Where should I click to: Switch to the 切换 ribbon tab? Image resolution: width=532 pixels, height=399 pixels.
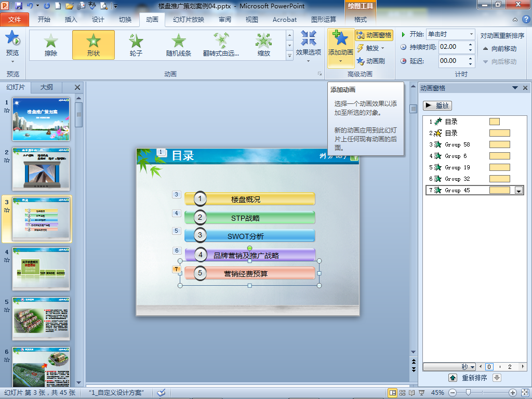tap(125, 20)
